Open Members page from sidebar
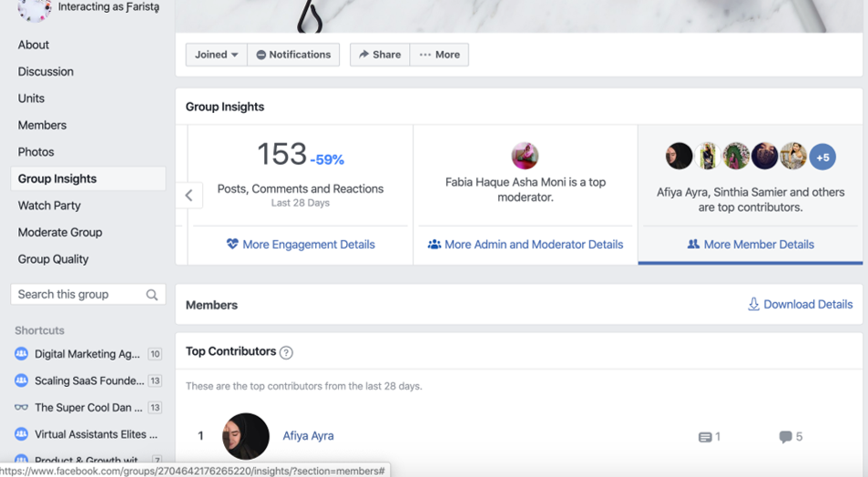Image resolution: width=868 pixels, height=477 pixels. 42,125
